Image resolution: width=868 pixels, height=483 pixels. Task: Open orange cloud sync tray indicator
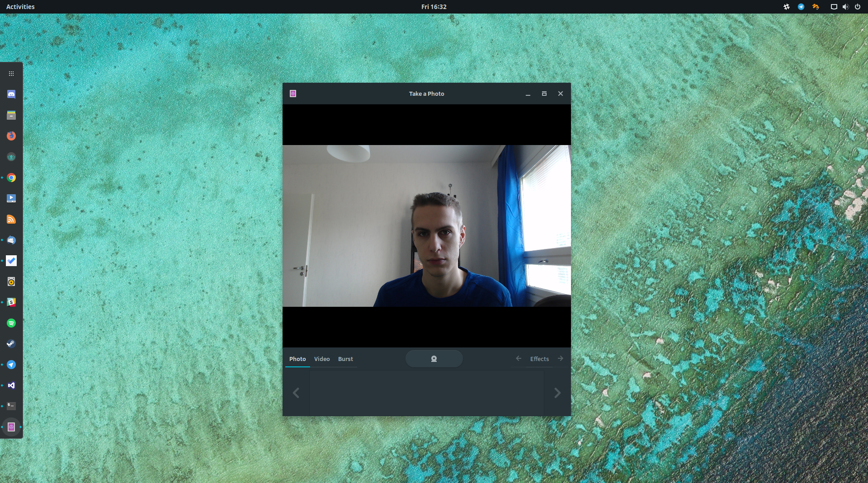[816, 7]
